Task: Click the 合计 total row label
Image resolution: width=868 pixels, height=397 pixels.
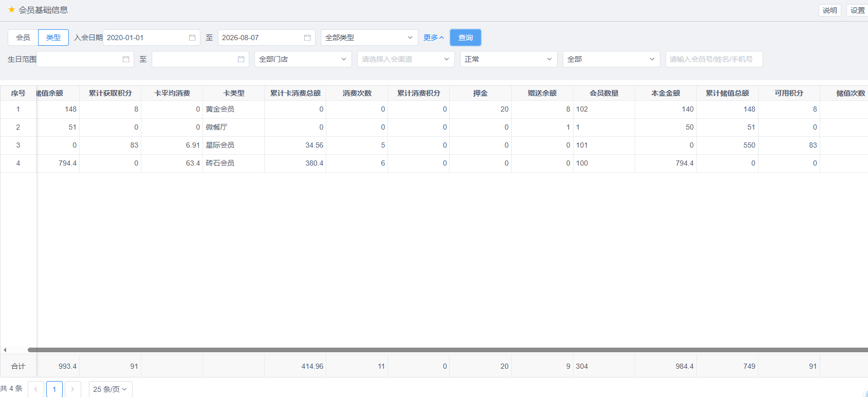Action: (x=18, y=366)
